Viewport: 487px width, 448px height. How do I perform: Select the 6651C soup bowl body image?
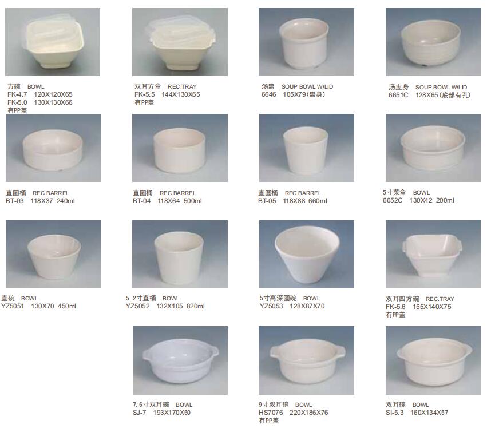[433, 42]
